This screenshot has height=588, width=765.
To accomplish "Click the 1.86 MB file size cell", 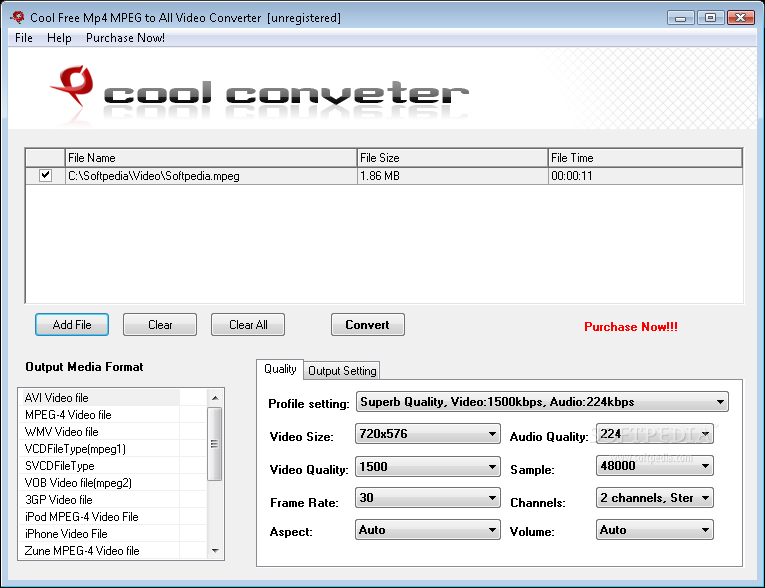I will 452,176.
